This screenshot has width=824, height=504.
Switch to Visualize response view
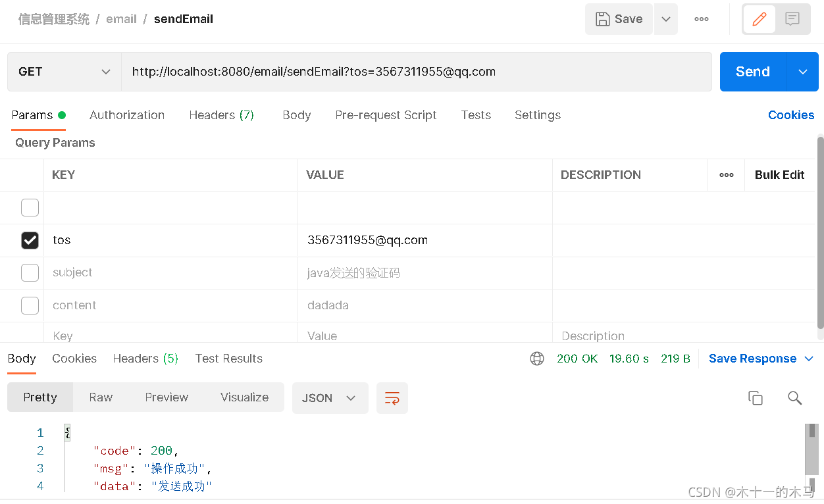click(x=244, y=397)
